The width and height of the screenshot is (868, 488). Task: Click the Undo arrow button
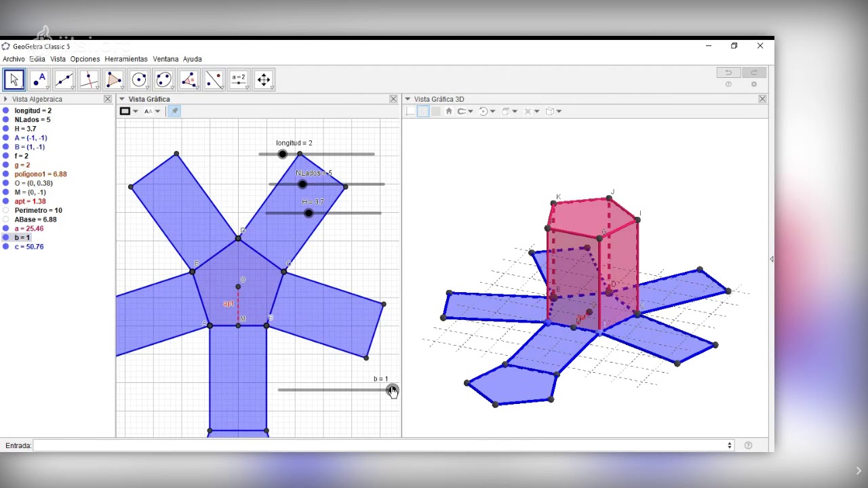[728, 73]
